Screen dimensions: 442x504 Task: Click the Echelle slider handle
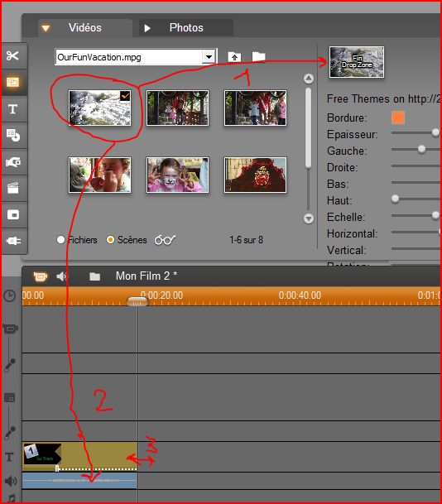coord(435,215)
